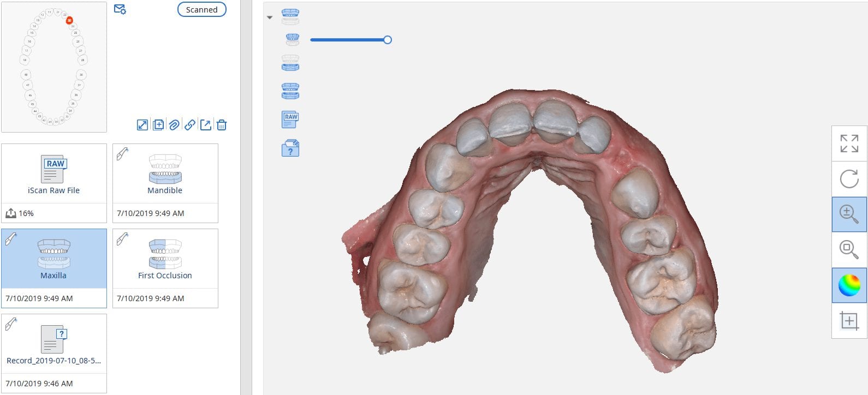Toggle the zoom in/out magnifier tool
The image size is (868, 395).
[x=849, y=214]
